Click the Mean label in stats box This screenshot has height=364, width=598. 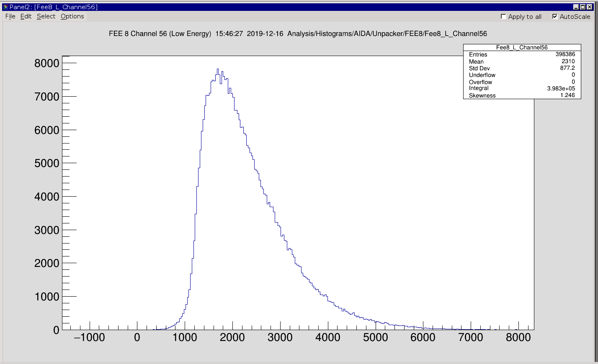(x=476, y=62)
